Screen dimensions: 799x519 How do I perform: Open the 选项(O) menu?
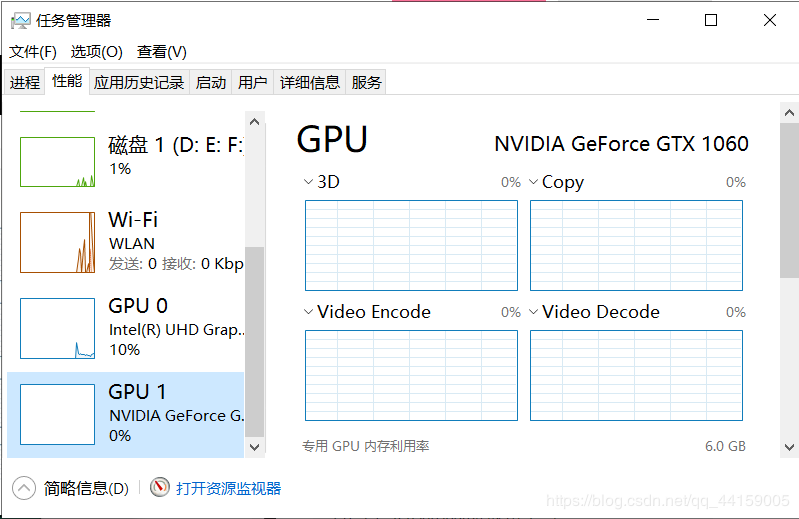point(96,52)
